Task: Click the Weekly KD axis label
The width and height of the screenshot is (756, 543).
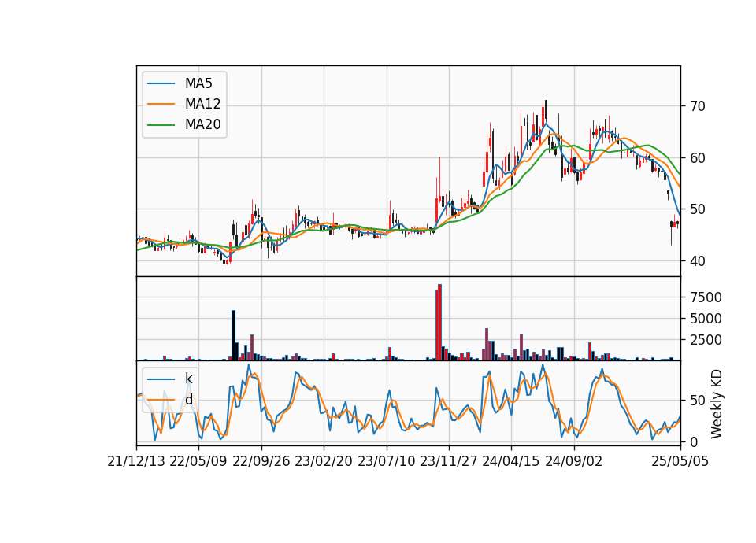Action: [x=717, y=404]
